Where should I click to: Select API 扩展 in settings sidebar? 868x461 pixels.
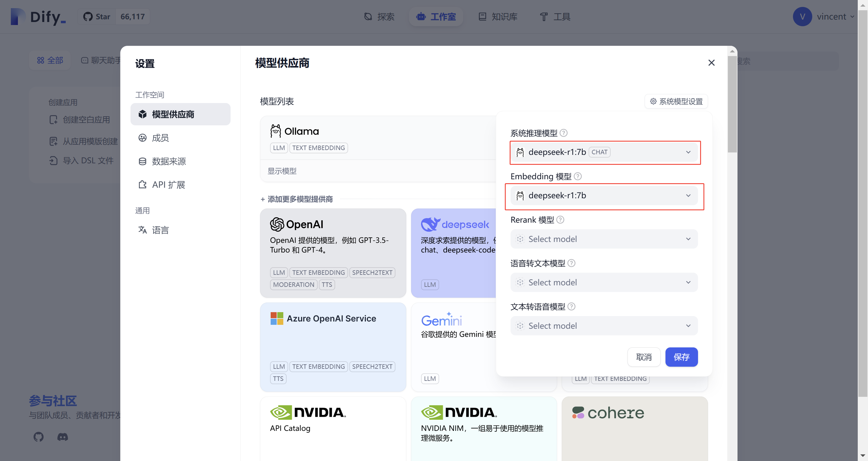click(x=180, y=185)
